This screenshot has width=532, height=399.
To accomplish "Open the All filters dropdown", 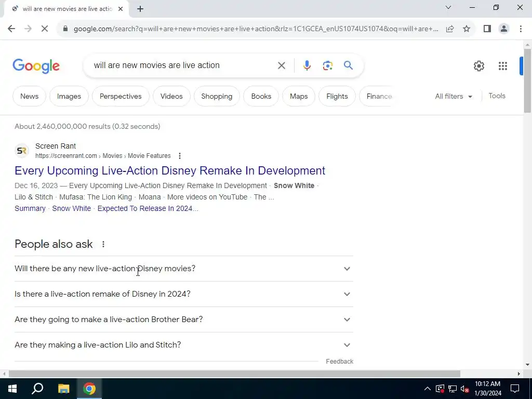I will [x=453, y=96].
